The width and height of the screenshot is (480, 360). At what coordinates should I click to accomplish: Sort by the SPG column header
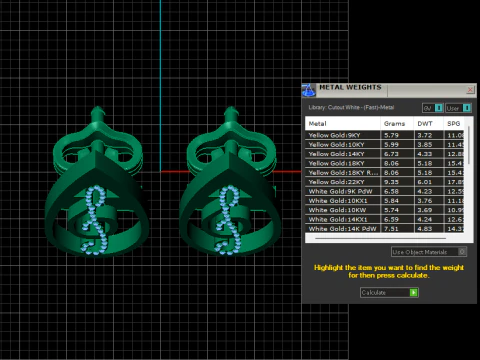[x=454, y=124]
